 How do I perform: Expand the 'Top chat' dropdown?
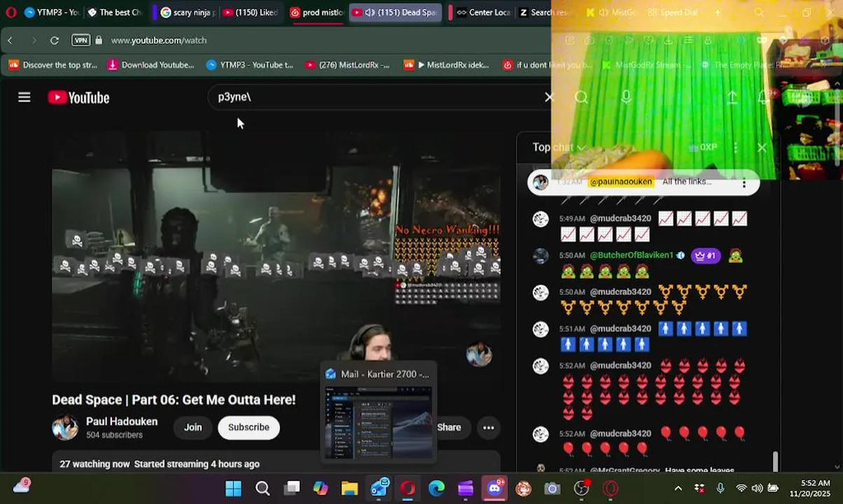(558, 147)
